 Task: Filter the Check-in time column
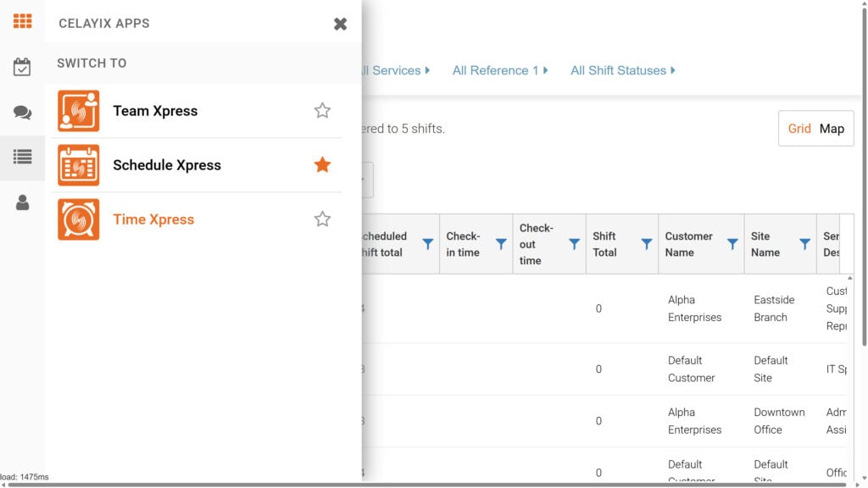tap(501, 244)
